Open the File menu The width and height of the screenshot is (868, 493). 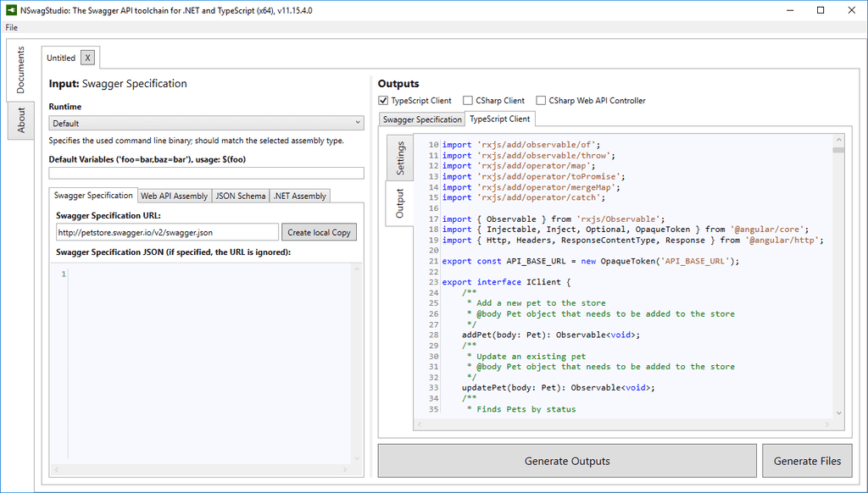point(11,27)
